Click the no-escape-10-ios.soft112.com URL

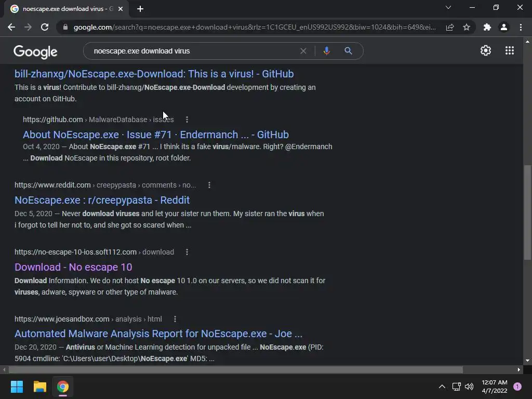[95, 252]
